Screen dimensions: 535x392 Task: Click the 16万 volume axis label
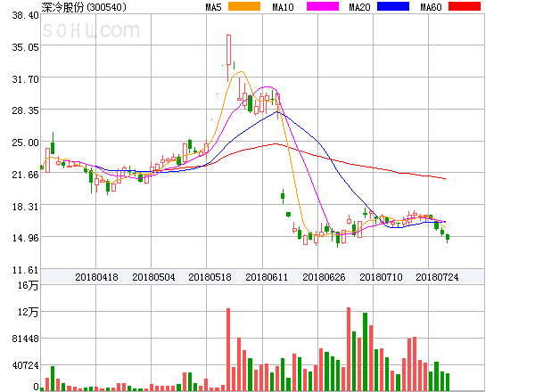tap(28, 285)
